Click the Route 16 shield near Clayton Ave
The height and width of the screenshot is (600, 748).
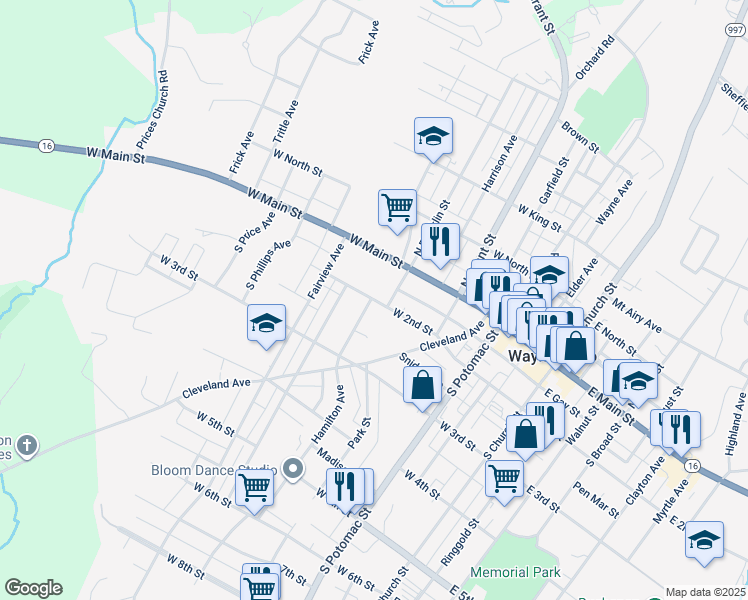tap(692, 466)
